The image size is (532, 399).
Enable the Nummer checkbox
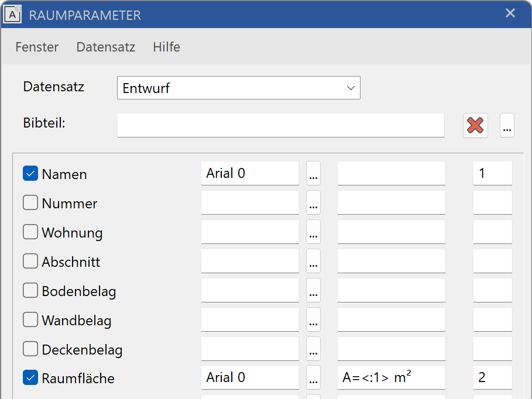pos(30,202)
